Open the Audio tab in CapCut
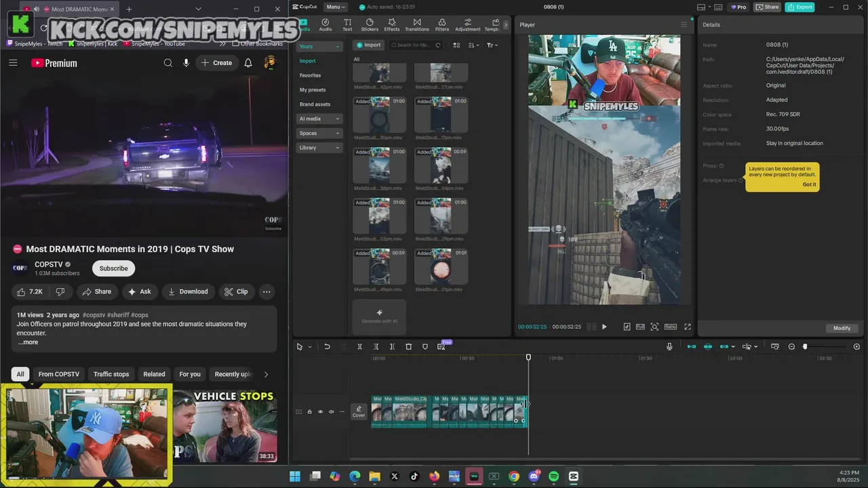The height and width of the screenshot is (488, 868). (x=325, y=25)
